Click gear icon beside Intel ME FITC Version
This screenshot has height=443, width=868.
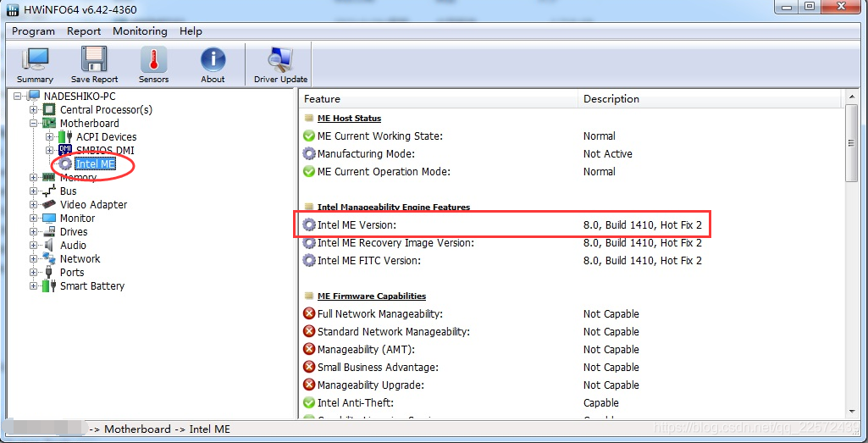(x=309, y=260)
